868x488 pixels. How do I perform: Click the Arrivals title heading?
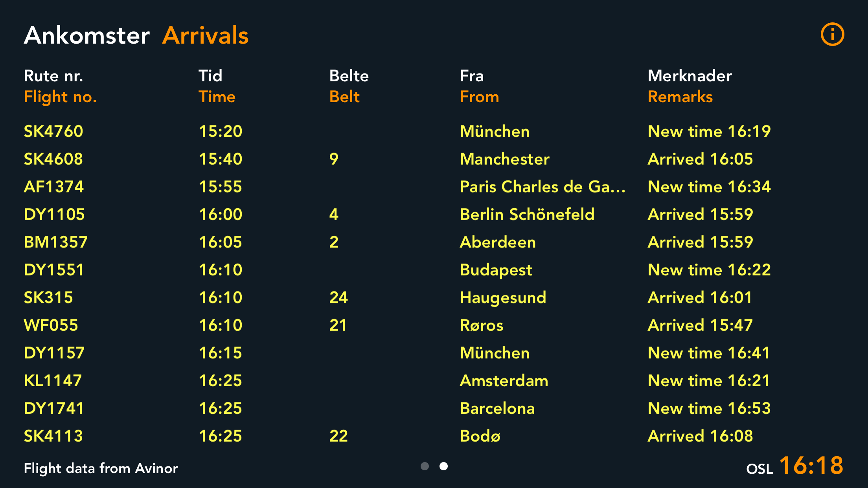[x=205, y=35]
